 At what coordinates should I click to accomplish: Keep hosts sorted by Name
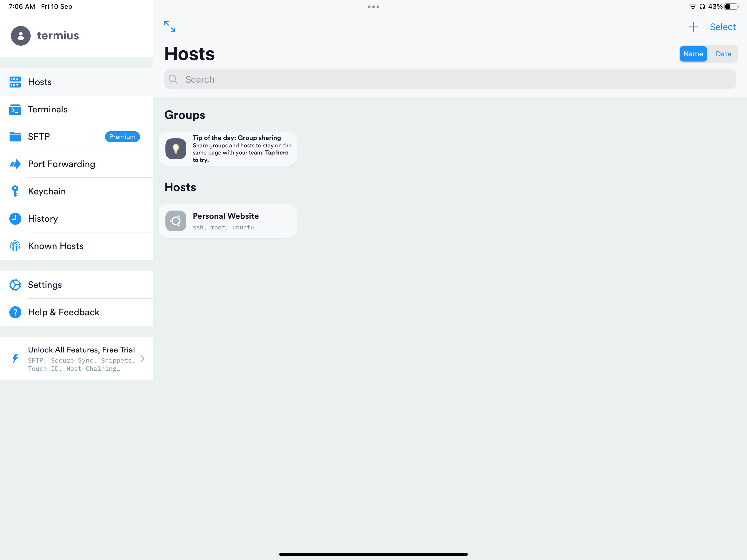point(693,54)
